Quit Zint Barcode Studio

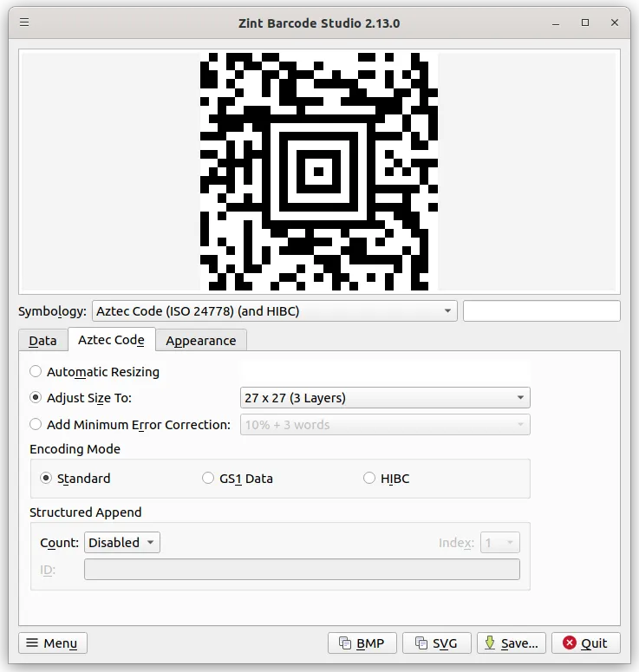click(585, 643)
